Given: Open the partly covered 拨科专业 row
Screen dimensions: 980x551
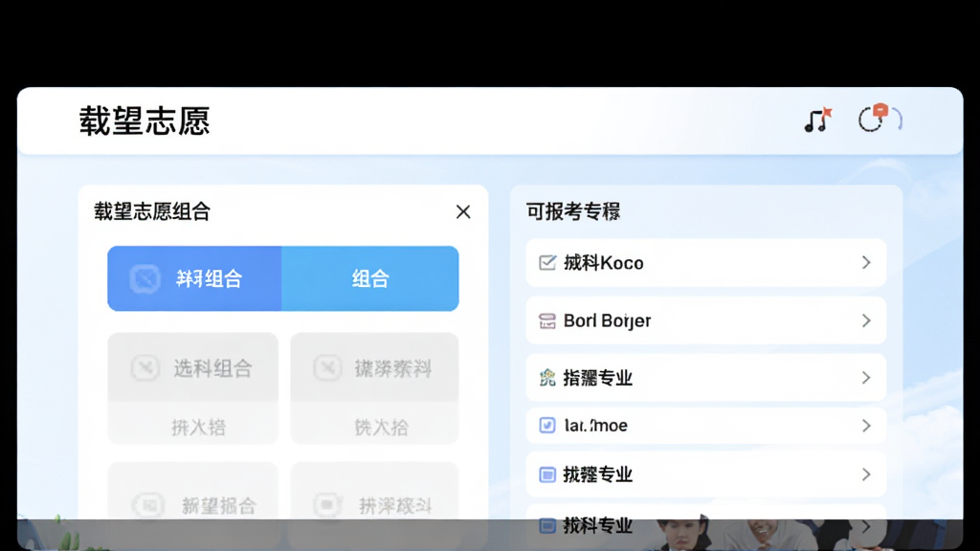Looking at the screenshot, I should click(706, 526).
